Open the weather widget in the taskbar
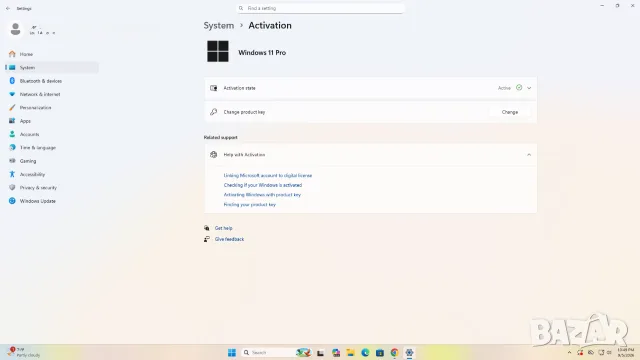This screenshot has height=360, width=640. 24,352
